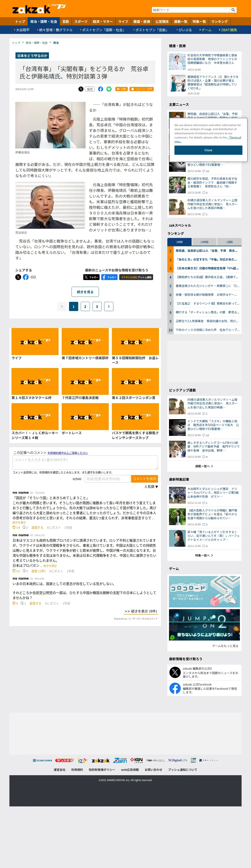Open 特集一覧へ link with chevron
This screenshot has width=251, height=868.
[x=204, y=555]
